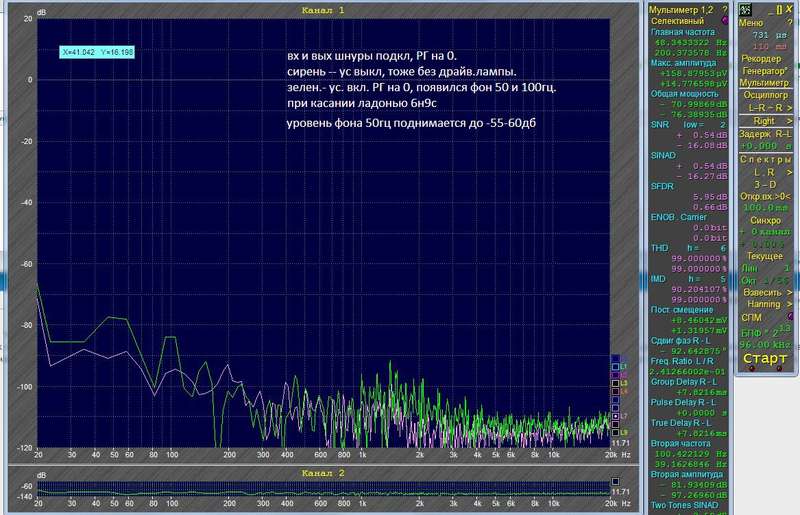
Task: Click the ? help next to Меню
Action: point(790,23)
